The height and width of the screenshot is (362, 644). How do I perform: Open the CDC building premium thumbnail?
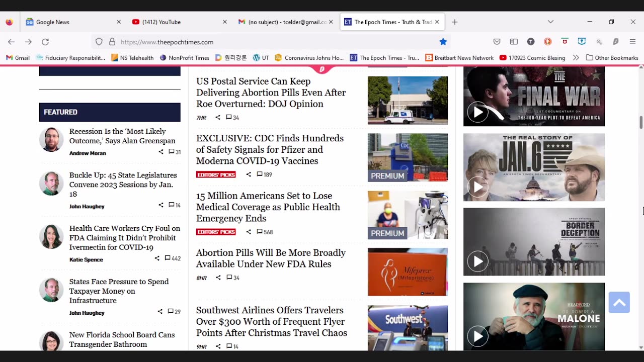(408, 157)
